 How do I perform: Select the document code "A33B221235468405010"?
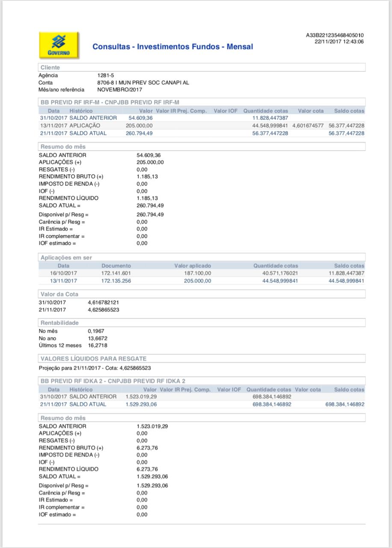335,36
